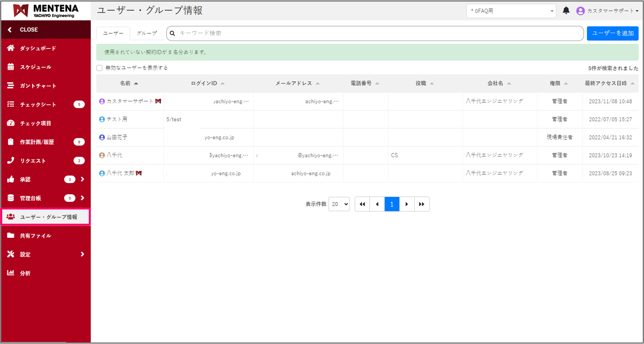Open the 0FAQ用 project dropdown
Screen dimensions: 644x344
[511, 11]
